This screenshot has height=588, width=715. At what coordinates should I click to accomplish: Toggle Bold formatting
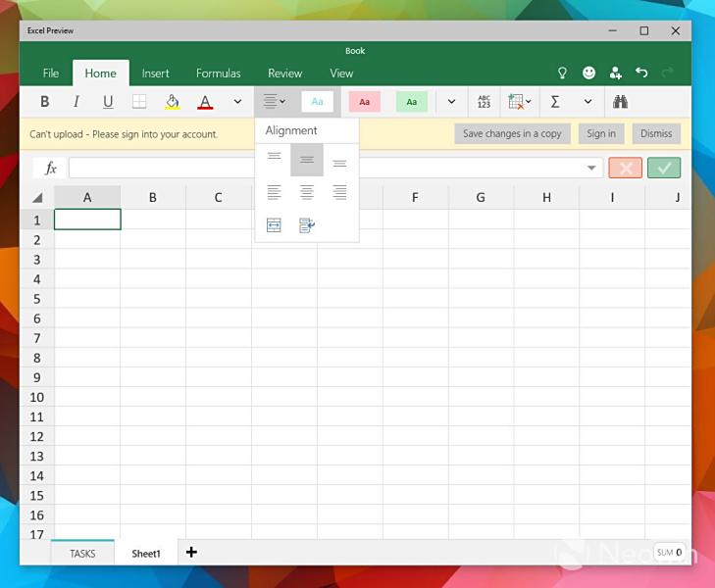45,101
